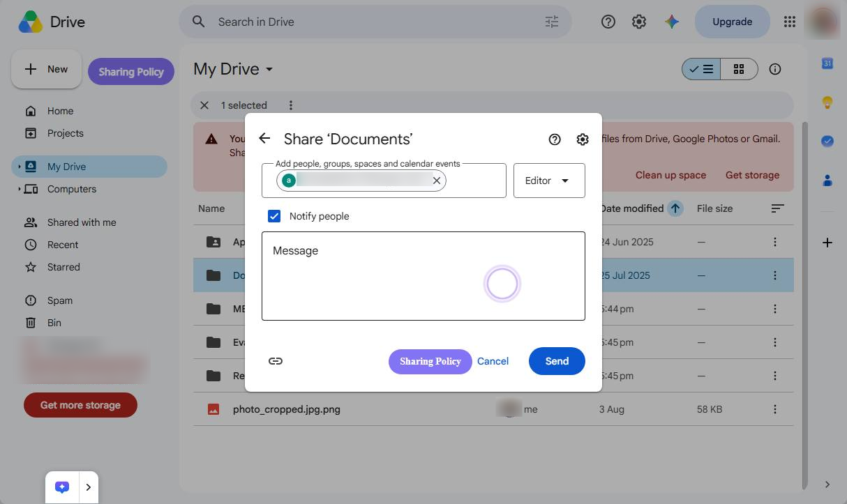Open Gemini sparkle icon
Image resolution: width=847 pixels, height=504 pixels.
(672, 22)
